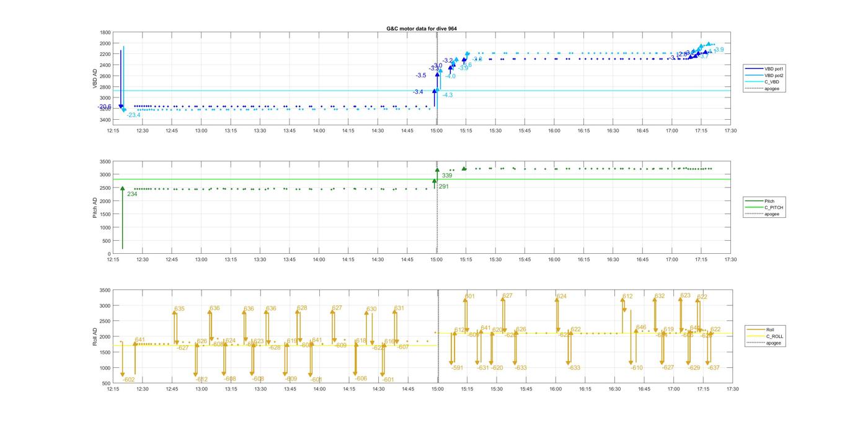
Task: Click the '13:00' tick label under the Pitch plot
Action: point(201,259)
